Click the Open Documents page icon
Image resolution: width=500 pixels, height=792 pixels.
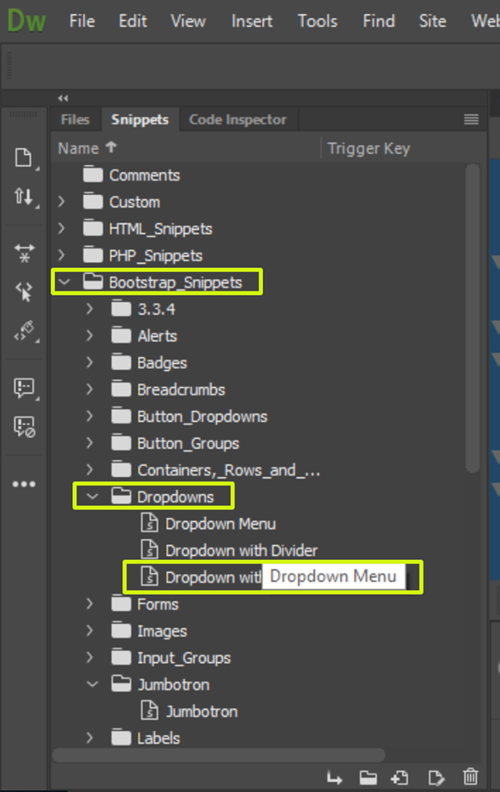point(24,158)
